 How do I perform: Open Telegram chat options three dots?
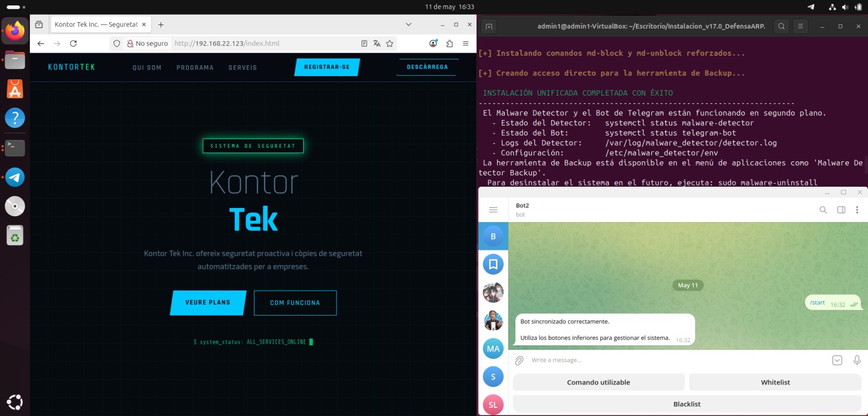(x=857, y=210)
